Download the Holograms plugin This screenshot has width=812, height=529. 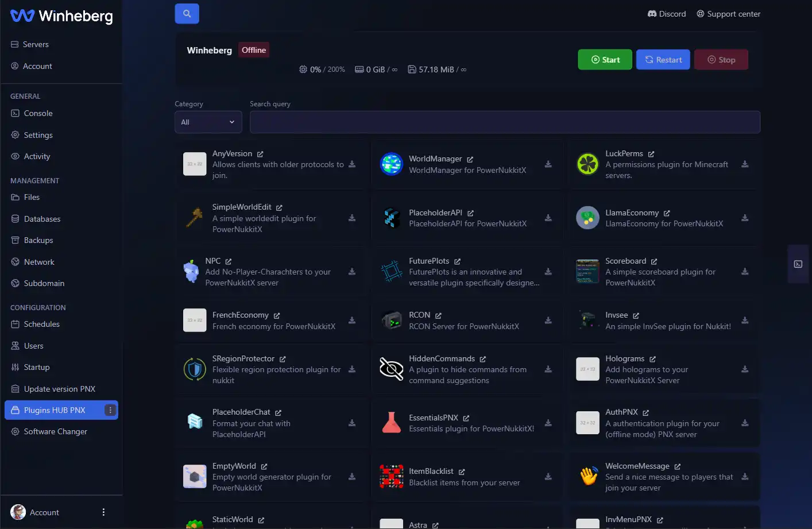[745, 369]
